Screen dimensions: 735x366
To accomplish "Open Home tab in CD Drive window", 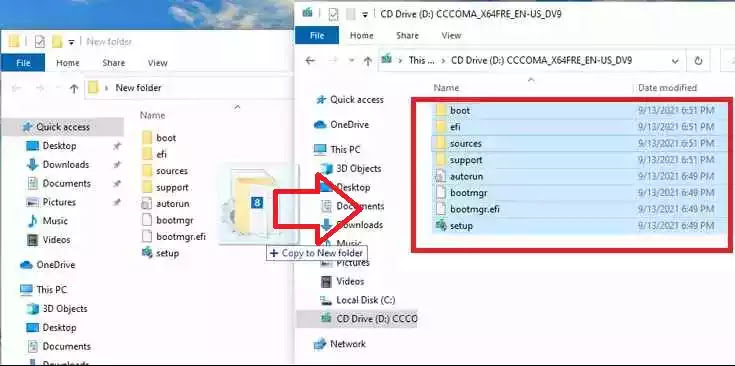I will [362, 35].
